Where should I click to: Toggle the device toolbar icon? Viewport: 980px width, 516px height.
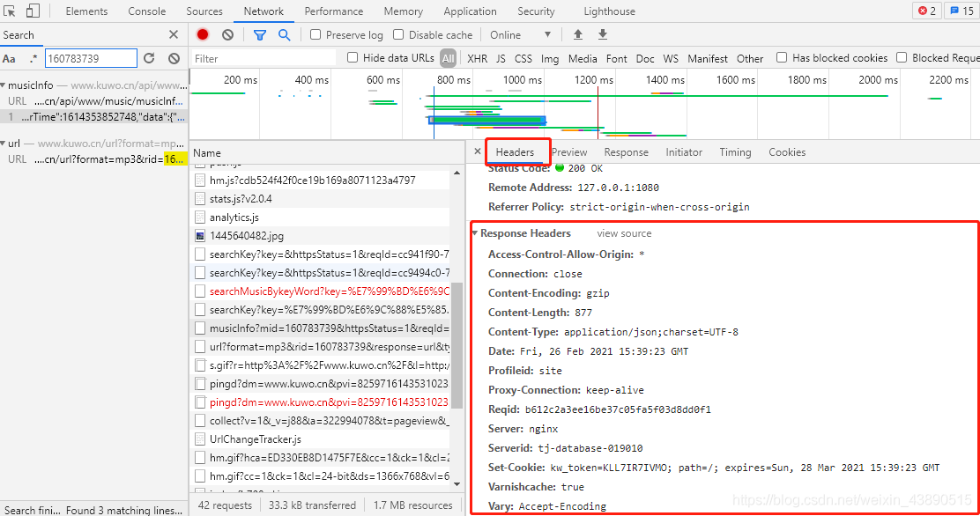pyautogui.click(x=33, y=11)
